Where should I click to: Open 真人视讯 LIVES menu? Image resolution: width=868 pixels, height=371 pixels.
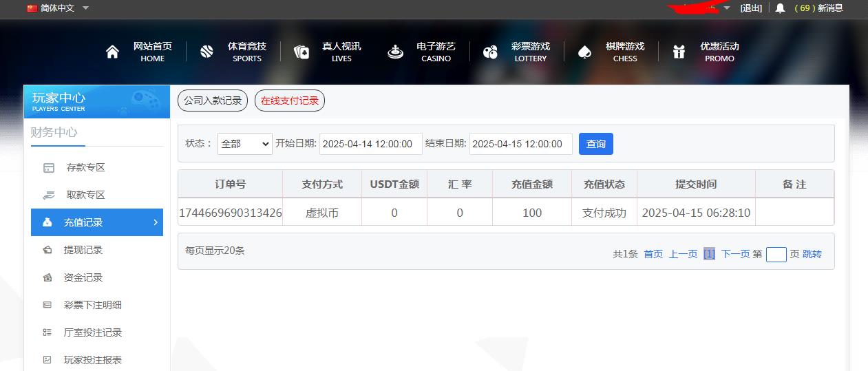point(341,52)
